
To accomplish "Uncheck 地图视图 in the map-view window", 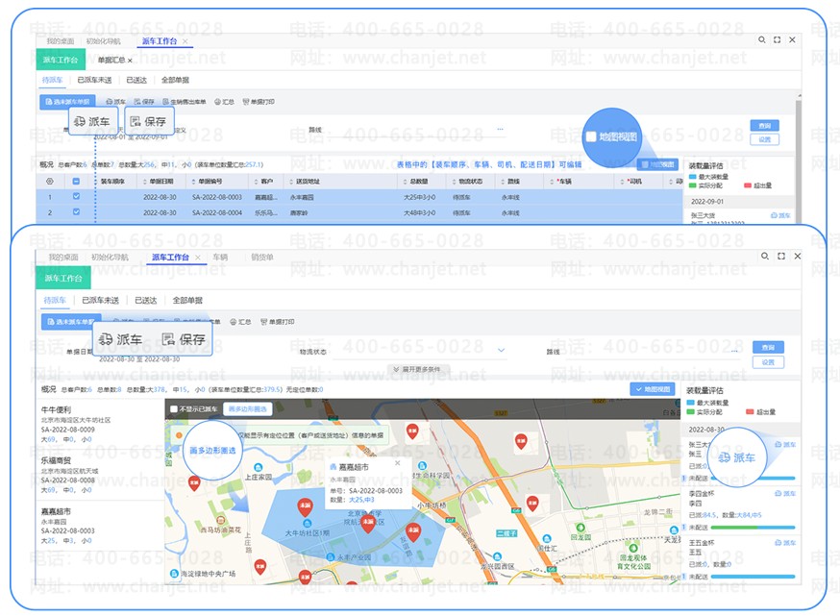I will point(653,389).
